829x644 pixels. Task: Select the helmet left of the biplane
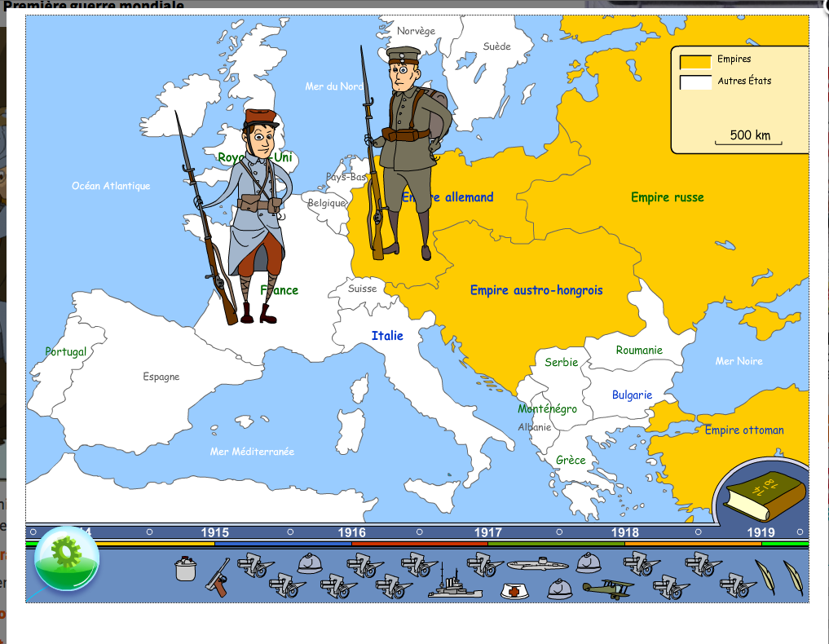[x=560, y=588]
